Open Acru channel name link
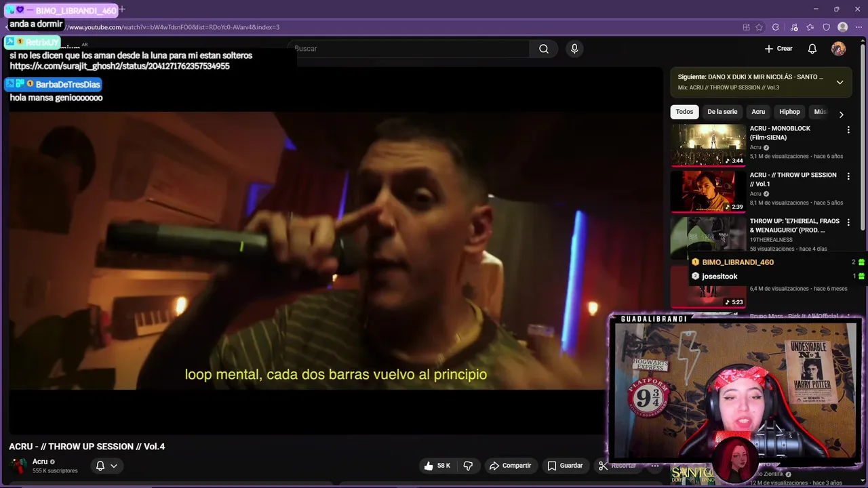 pos(40,462)
